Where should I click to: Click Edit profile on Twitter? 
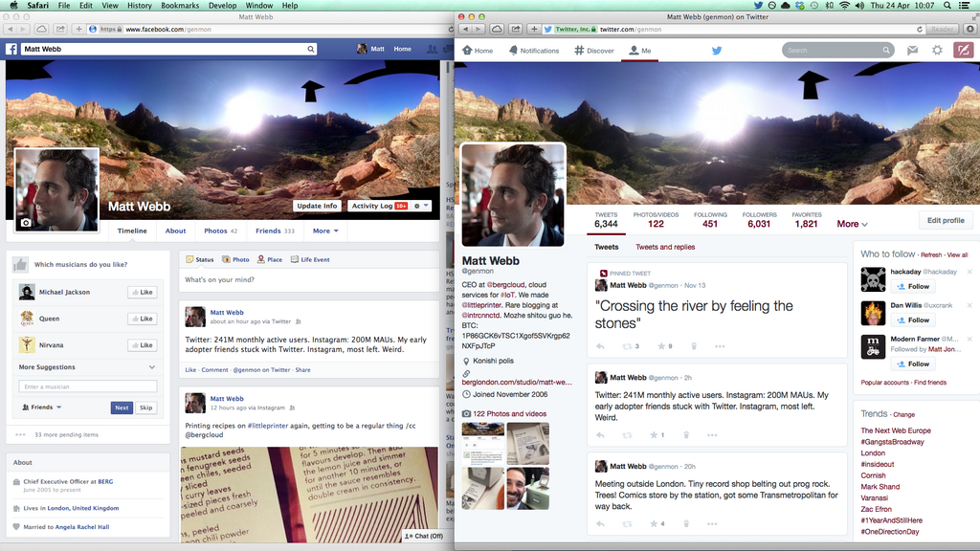click(946, 221)
